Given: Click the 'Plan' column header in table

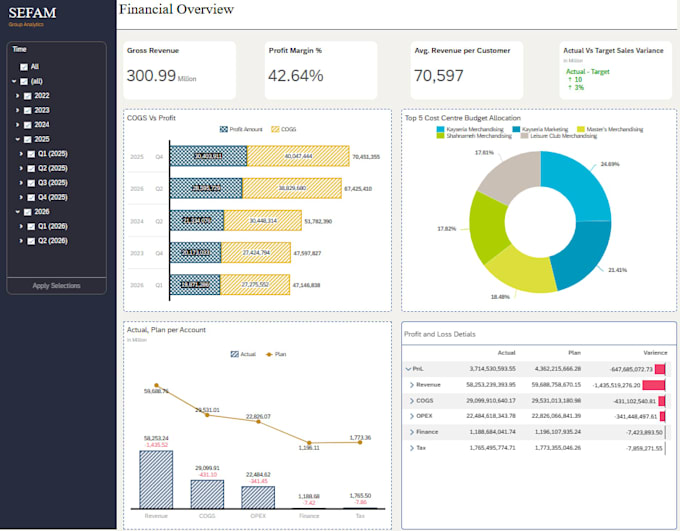Looking at the screenshot, I should coord(574,353).
